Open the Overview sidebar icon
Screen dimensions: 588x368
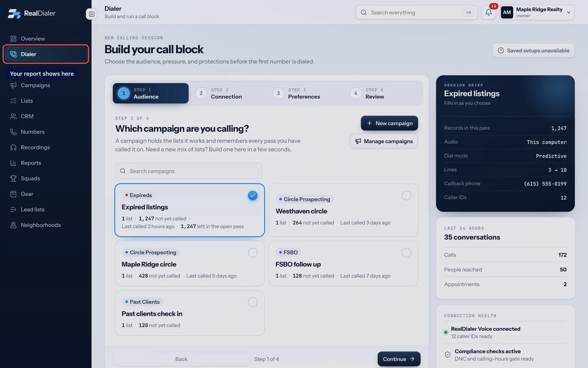tap(13, 38)
